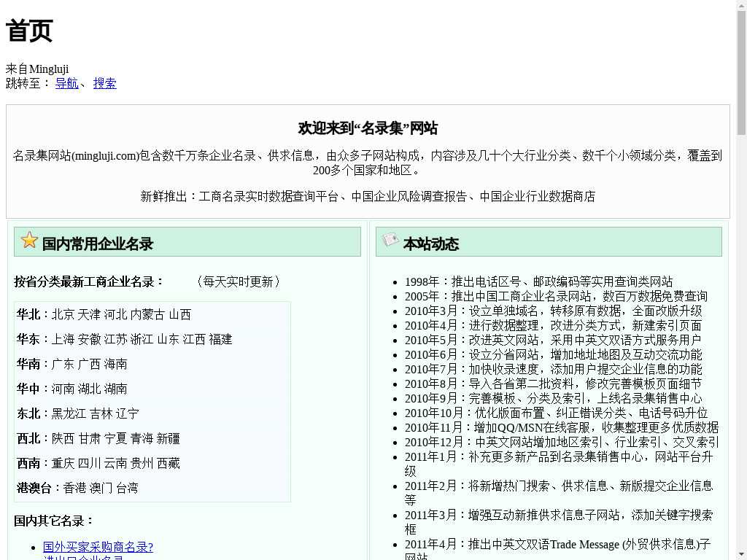
Task: Click the 首页 page heading
Action: pos(29,31)
